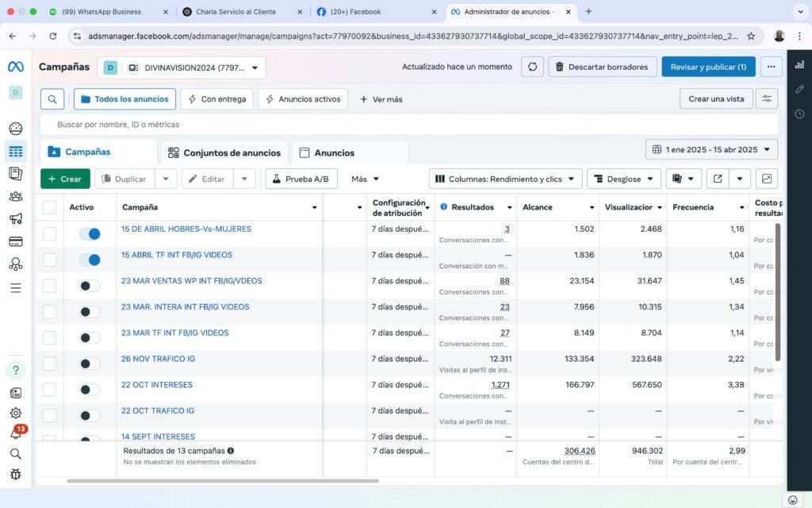This screenshot has width=812, height=508.
Task: Click the vertical scrollbar of the campaign table
Action: click(x=777, y=292)
